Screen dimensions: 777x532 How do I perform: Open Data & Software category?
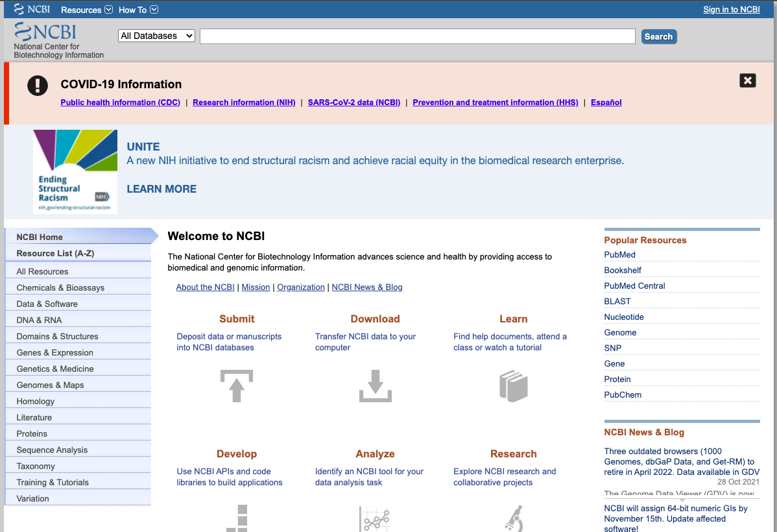tap(78, 304)
